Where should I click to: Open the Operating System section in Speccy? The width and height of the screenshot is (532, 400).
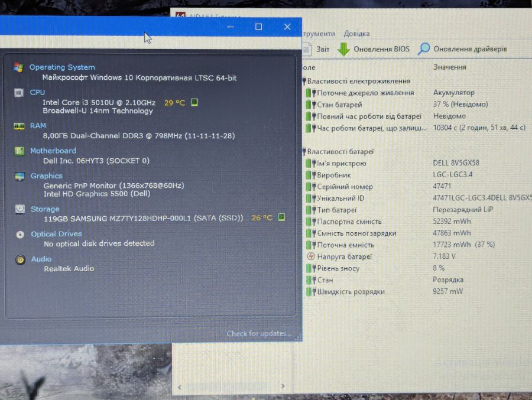pos(62,67)
